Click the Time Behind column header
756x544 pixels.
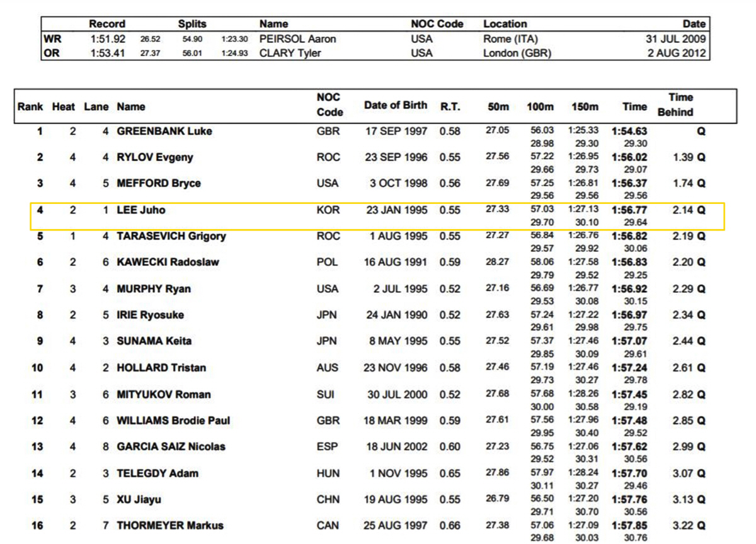click(675, 105)
